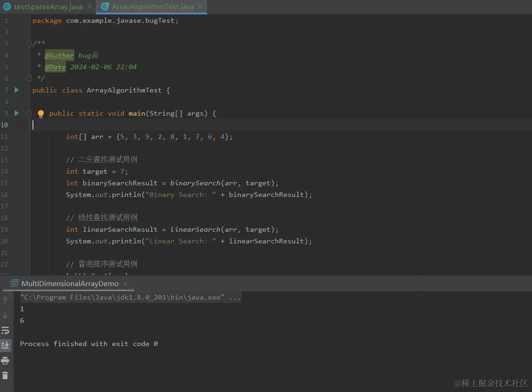Click 'Process finished with exit code 0' text
This screenshot has height=392, width=532.
point(89,344)
